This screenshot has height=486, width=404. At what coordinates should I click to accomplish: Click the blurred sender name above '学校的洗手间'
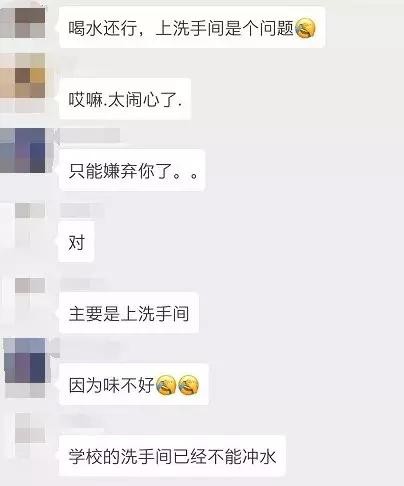[x=82, y=421]
